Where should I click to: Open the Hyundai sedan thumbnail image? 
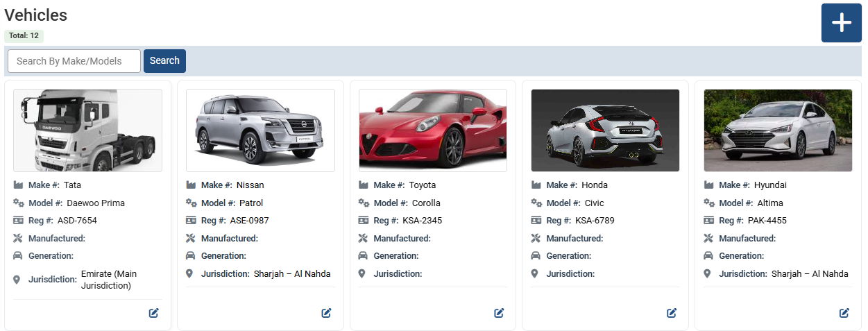(x=778, y=130)
